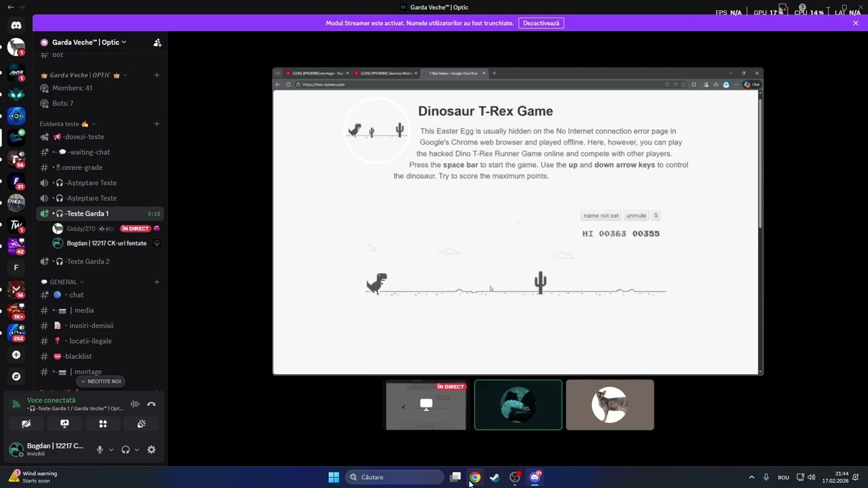Turn on camera in voice panel
Viewport: 868px width, 488px height.
click(26, 424)
